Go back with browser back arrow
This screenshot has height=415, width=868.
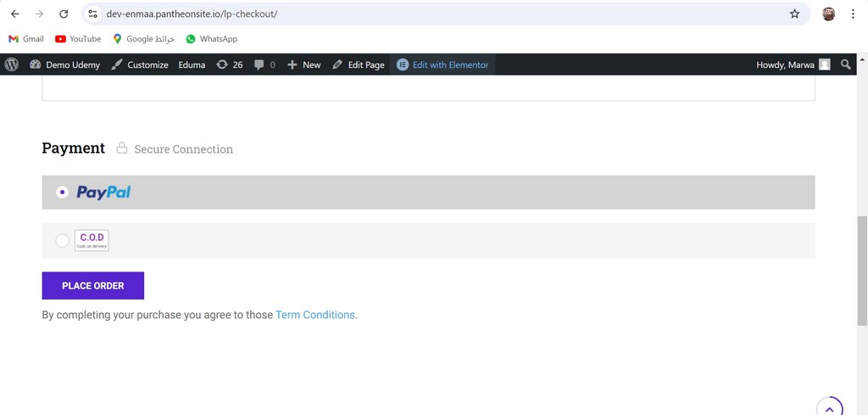tap(15, 14)
